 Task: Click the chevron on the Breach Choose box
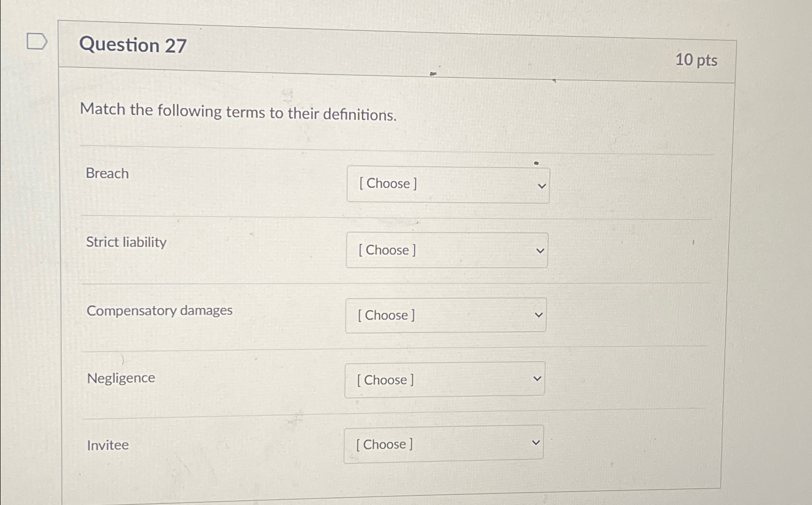click(x=541, y=185)
